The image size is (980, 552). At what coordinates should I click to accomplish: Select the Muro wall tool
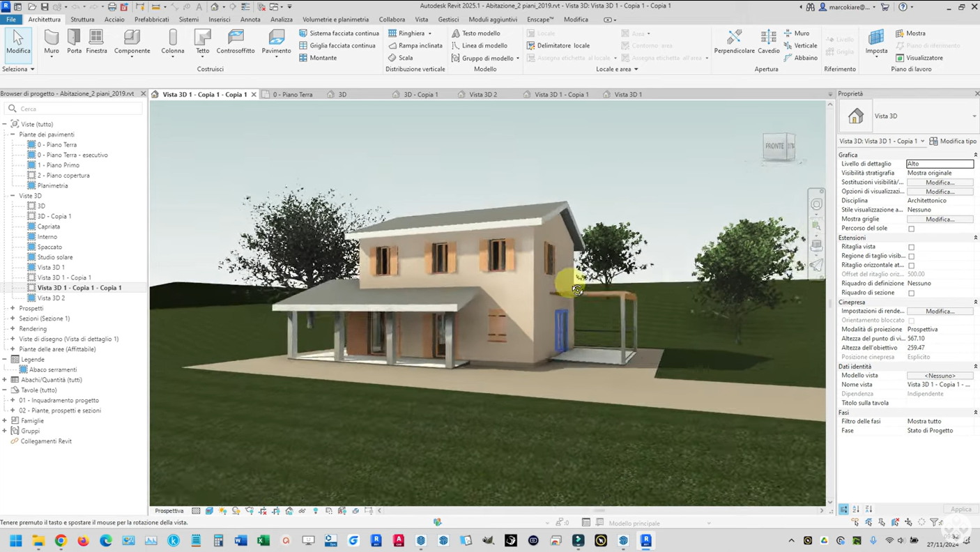[x=52, y=40]
